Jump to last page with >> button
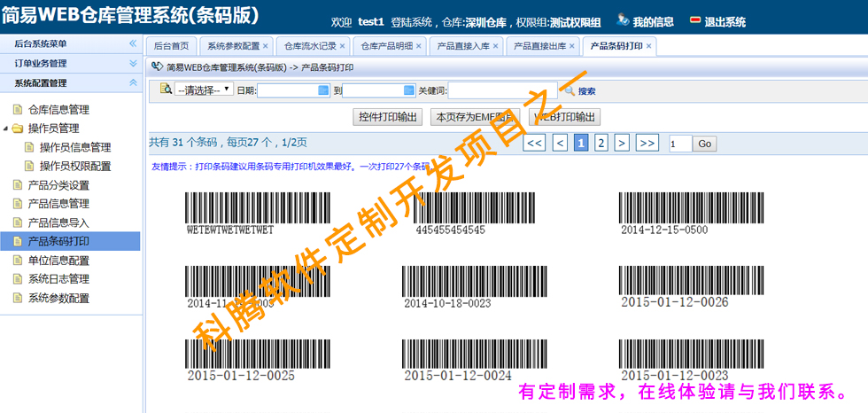The height and width of the screenshot is (413, 868). tap(647, 144)
